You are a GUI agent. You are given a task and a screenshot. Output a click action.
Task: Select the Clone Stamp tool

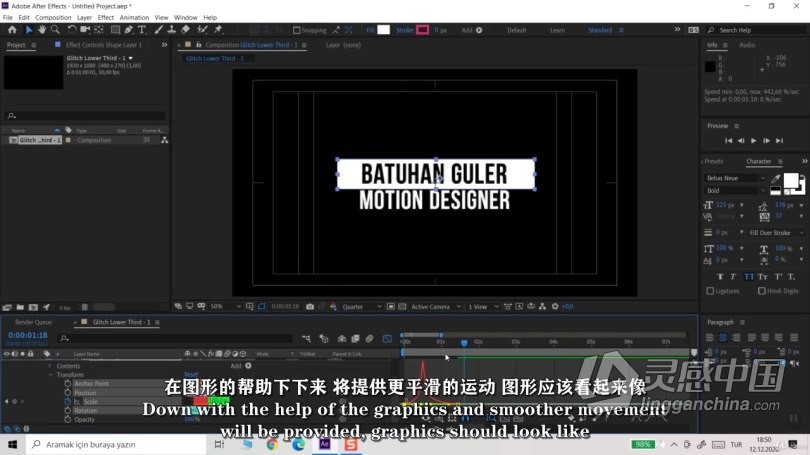point(172,30)
